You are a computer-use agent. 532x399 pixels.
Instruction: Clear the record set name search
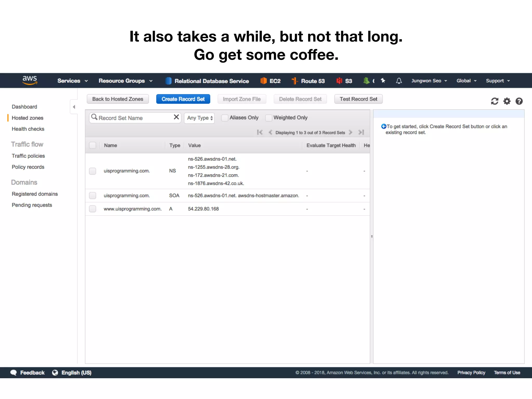pos(176,117)
